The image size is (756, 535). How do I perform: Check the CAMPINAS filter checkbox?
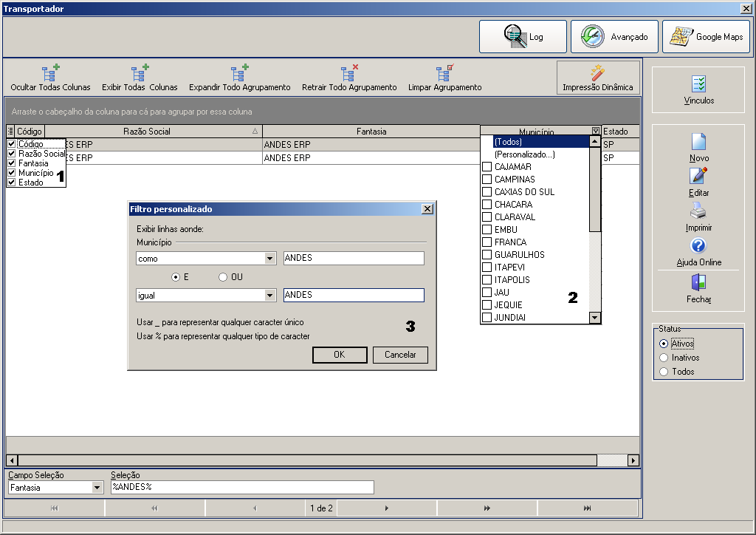[x=487, y=180]
